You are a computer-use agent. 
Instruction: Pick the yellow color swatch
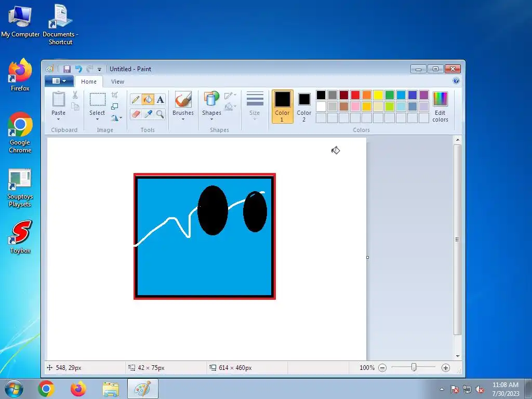378,95
